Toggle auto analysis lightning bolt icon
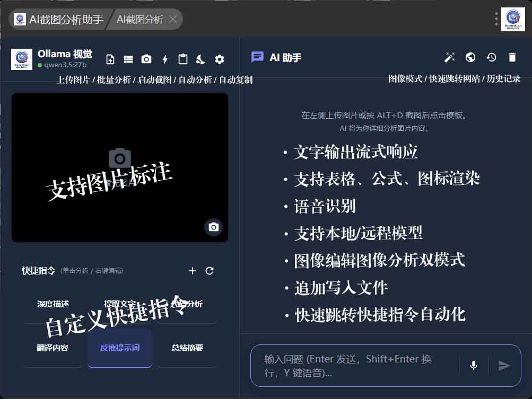The height and width of the screenshot is (399, 532). (x=165, y=59)
